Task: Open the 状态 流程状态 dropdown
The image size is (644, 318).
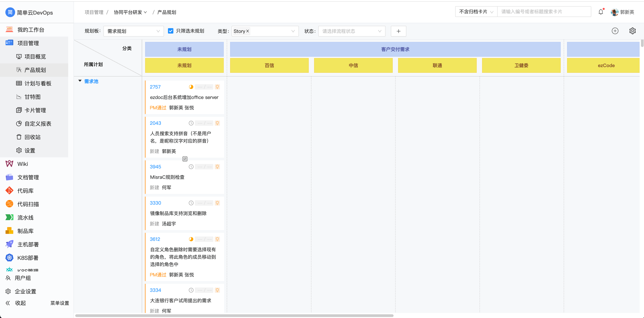Action: tap(352, 31)
